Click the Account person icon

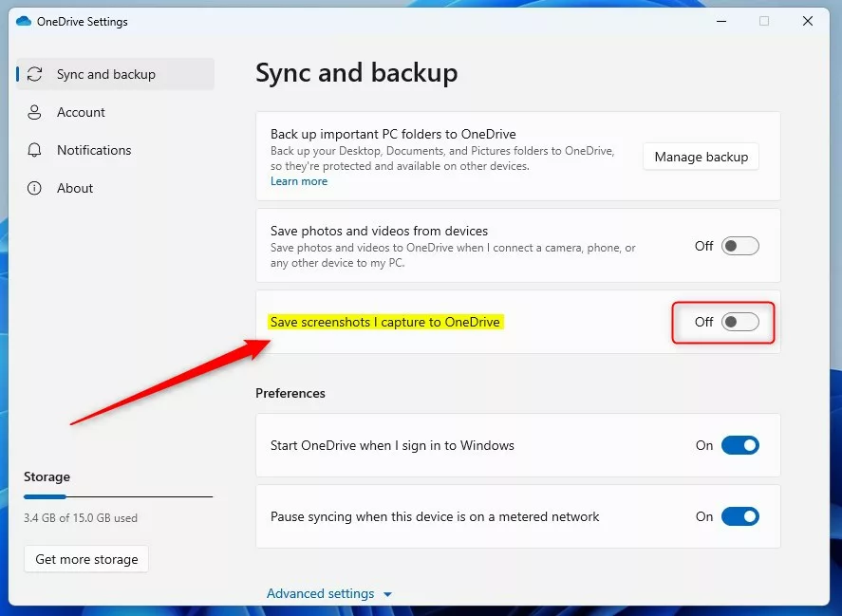[x=35, y=112]
